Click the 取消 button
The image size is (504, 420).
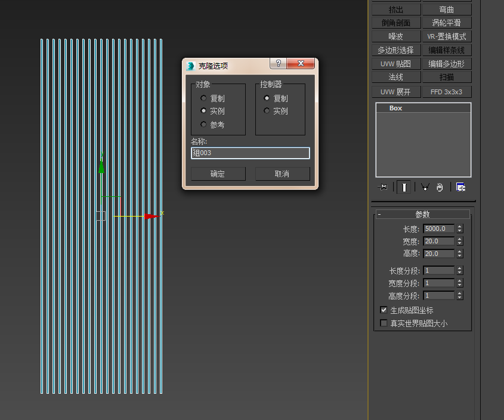point(282,174)
